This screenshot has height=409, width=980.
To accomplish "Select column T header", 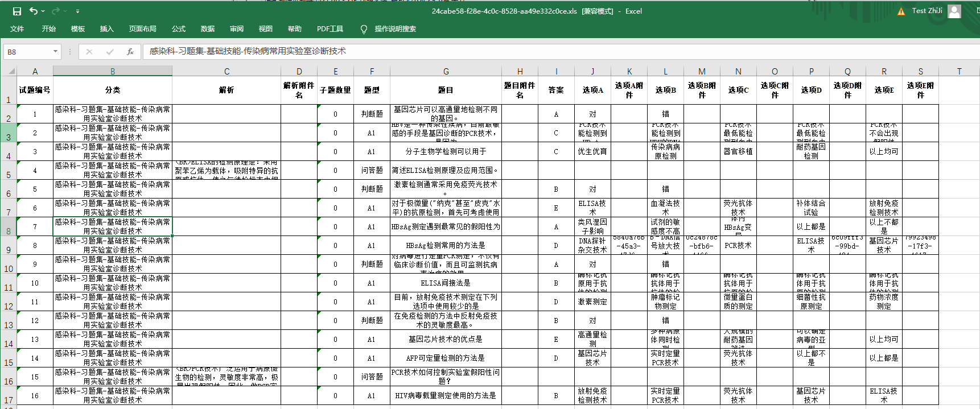I will [959, 71].
